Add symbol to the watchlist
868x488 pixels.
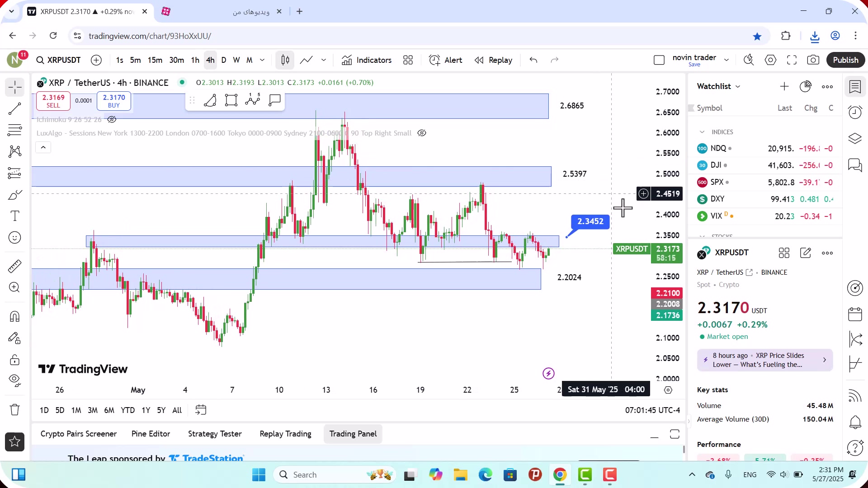pyautogui.click(x=784, y=86)
